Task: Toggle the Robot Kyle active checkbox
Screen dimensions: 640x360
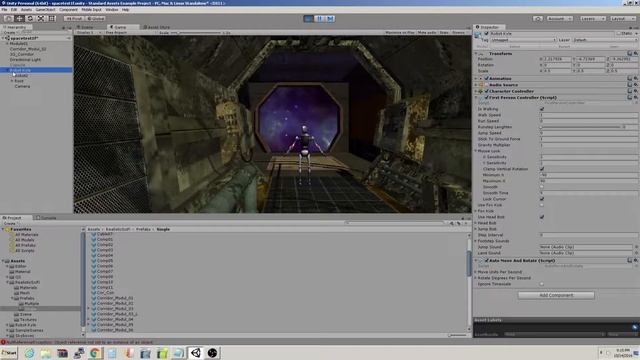Action: coord(486,33)
